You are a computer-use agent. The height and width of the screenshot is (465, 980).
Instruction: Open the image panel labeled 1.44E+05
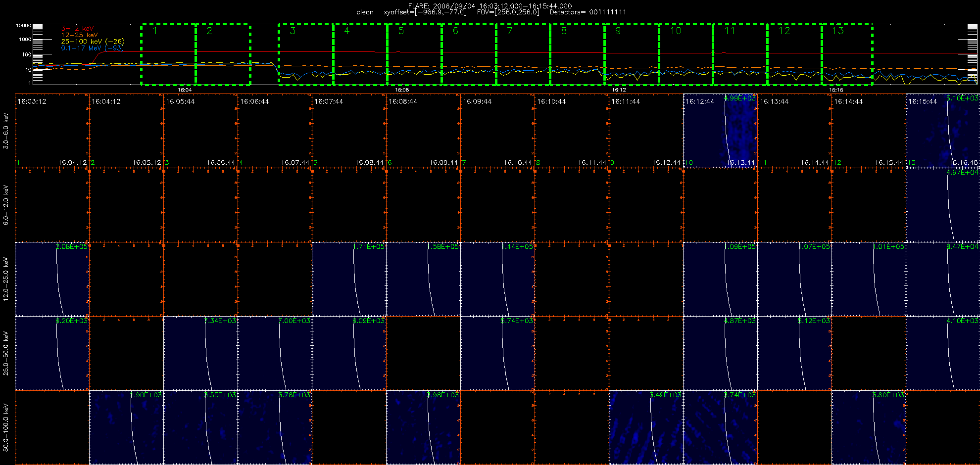click(x=497, y=279)
